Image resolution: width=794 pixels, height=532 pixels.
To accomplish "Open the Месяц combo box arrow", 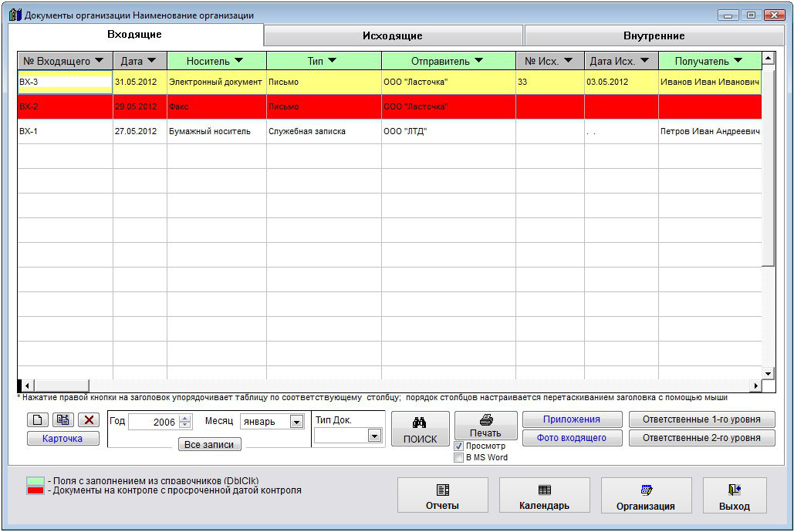I will coord(297,422).
